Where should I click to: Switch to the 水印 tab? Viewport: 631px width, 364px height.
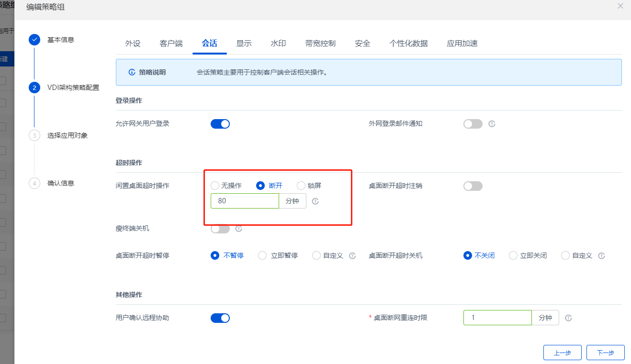[x=278, y=44]
